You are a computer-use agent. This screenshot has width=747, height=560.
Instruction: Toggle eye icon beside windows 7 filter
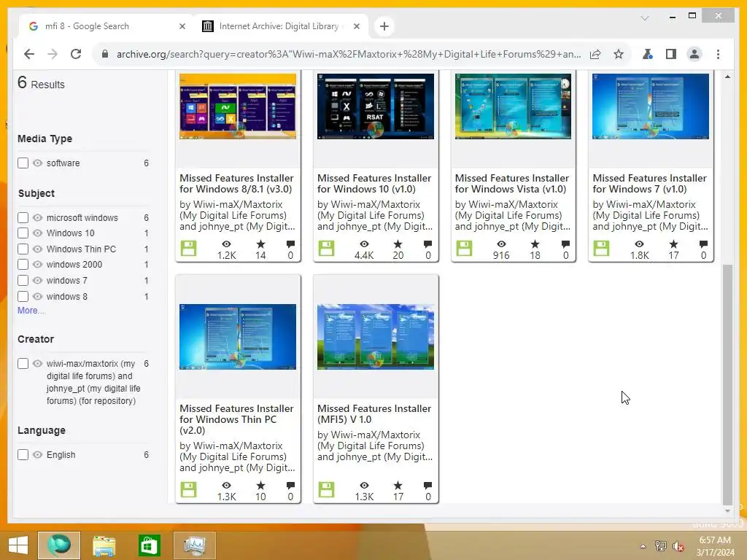38,281
